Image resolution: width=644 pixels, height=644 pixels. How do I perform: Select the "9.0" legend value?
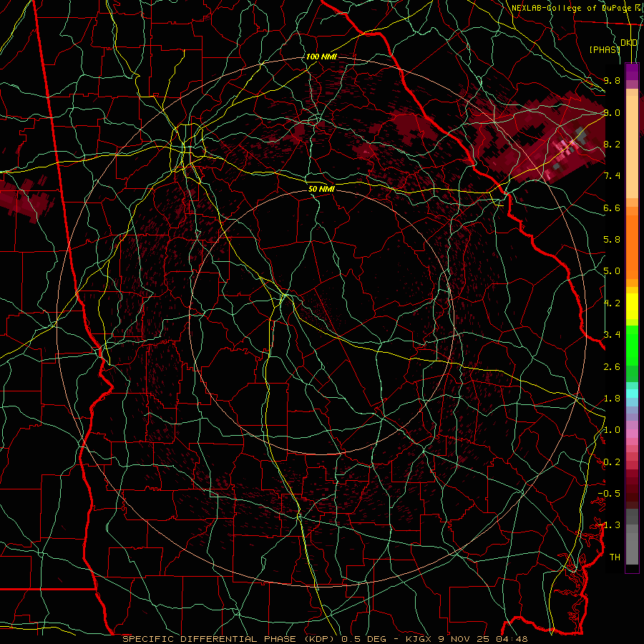click(x=612, y=112)
